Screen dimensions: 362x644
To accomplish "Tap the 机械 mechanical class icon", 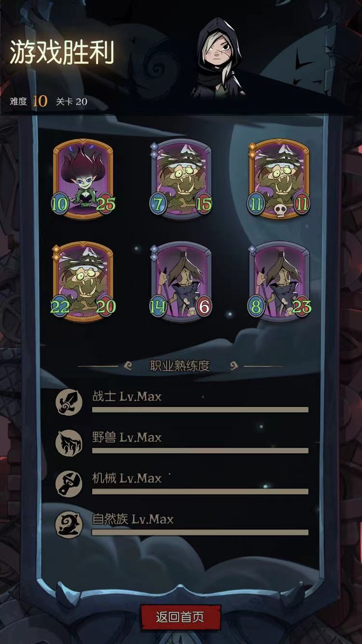I will click(x=69, y=484).
